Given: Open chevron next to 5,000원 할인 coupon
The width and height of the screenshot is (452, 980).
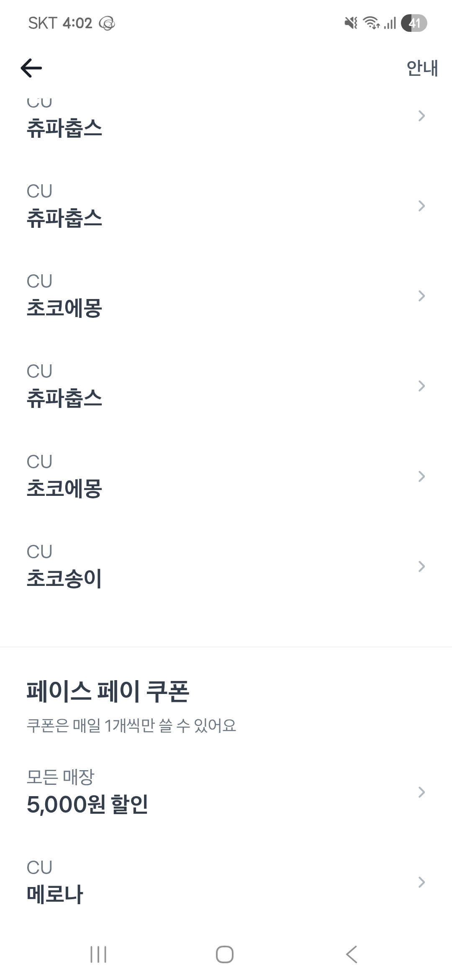Looking at the screenshot, I should pyautogui.click(x=421, y=792).
